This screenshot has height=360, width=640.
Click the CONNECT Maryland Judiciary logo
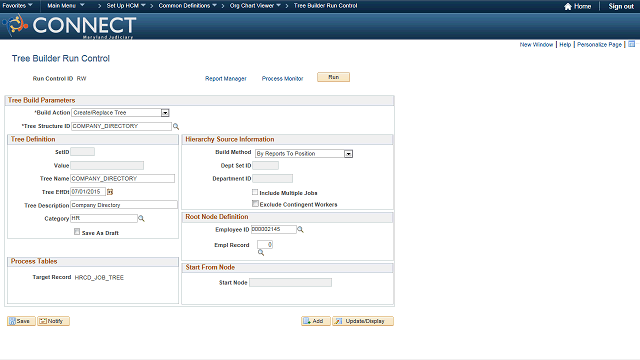click(69, 26)
